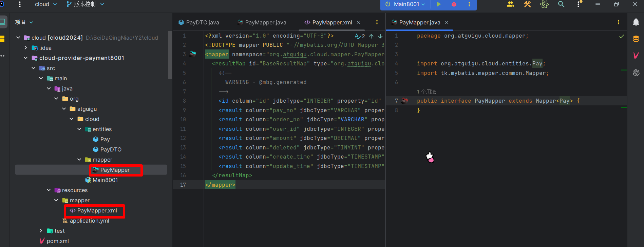The height and width of the screenshot is (247, 644).
Task: Collapse the entities package
Action: coord(79,129)
